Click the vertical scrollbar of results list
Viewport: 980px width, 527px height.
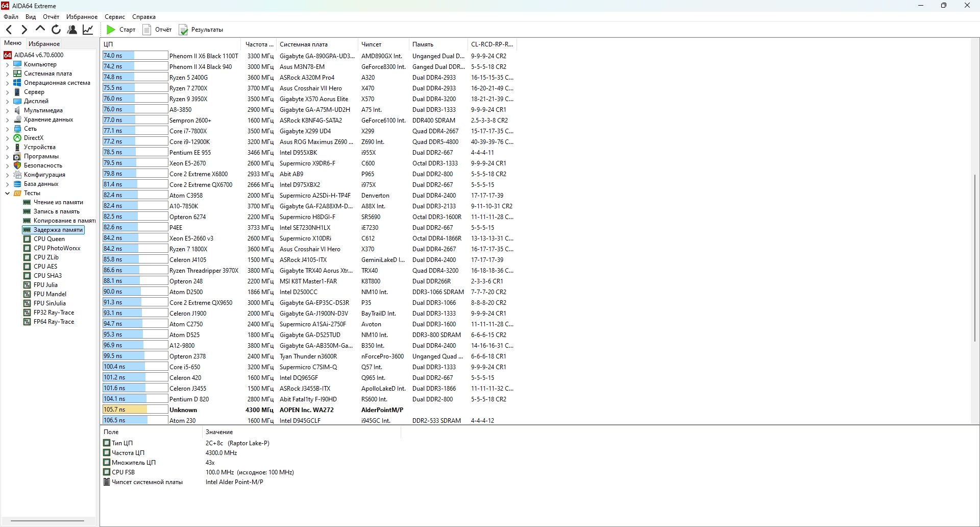pyautogui.click(x=975, y=258)
